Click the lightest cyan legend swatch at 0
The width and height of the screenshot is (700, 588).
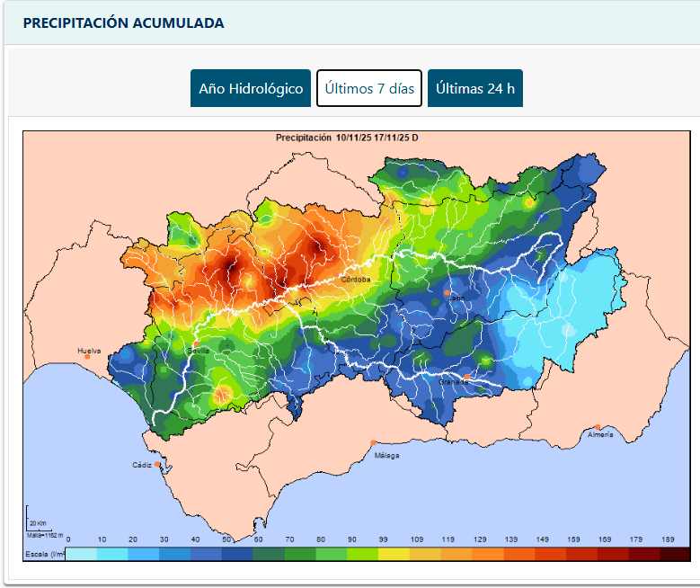[x=81, y=554]
